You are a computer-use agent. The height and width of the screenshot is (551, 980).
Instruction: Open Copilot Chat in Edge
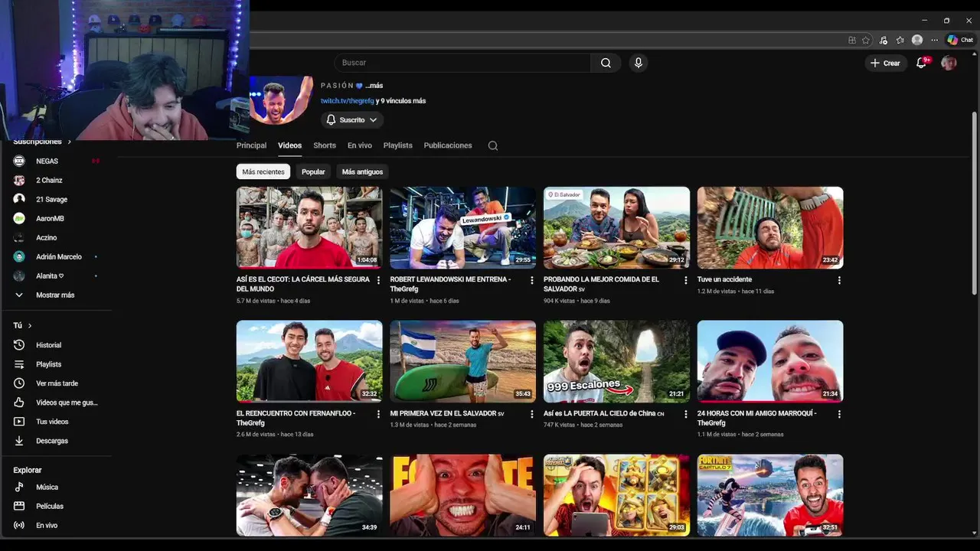tap(960, 40)
